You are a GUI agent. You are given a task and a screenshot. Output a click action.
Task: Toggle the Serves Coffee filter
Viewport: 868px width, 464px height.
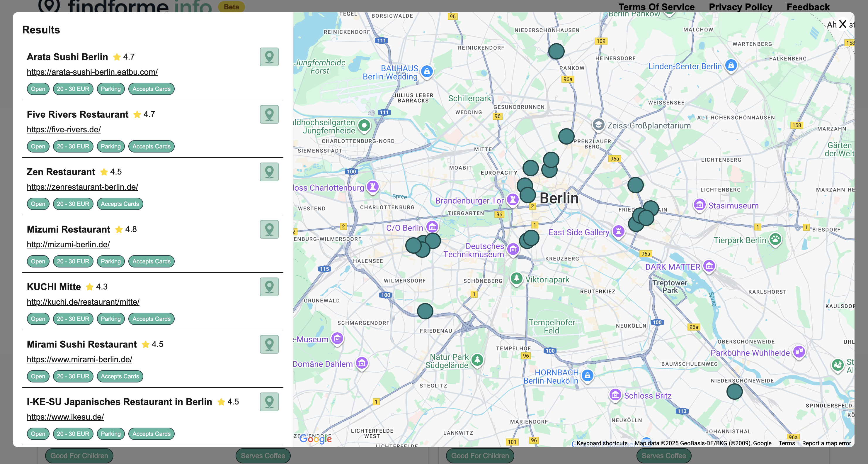pyautogui.click(x=263, y=455)
